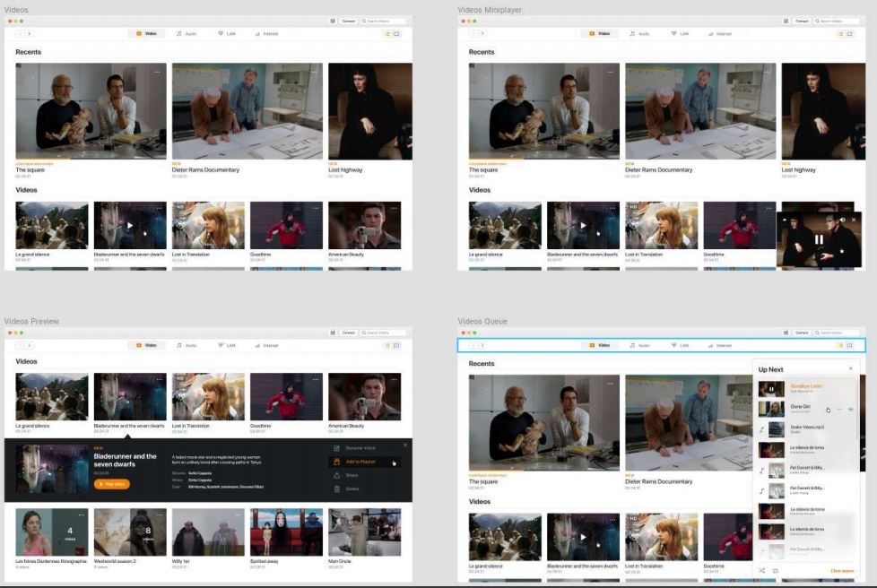Go forward using the arrow in Videos window
The height and width of the screenshot is (588, 877).
coord(29,34)
